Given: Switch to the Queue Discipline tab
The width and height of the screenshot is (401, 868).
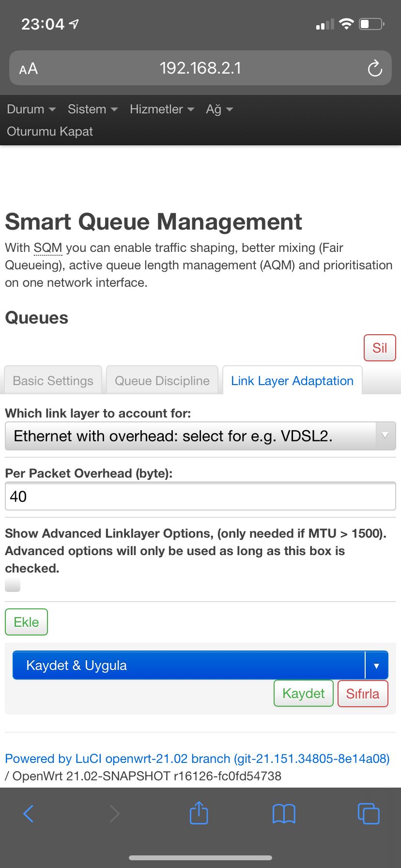Looking at the screenshot, I should click(162, 380).
